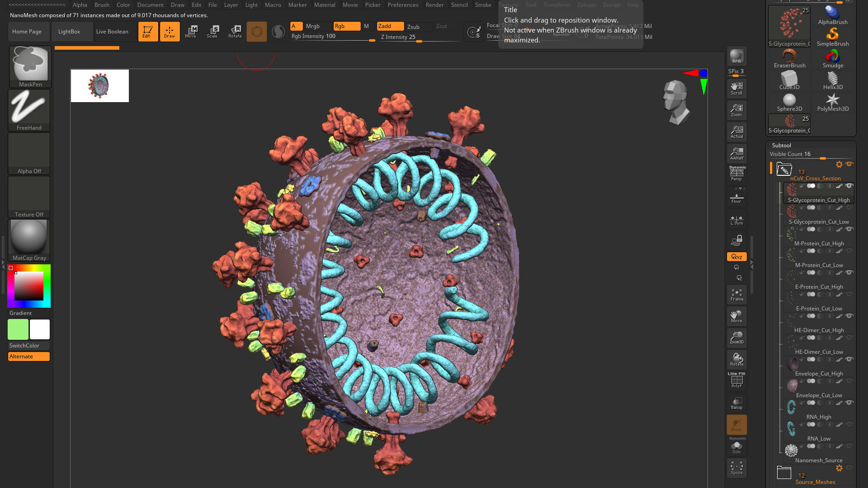Click the Move view icon in right shelf
This screenshot has height=488, width=868.
(x=736, y=316)
